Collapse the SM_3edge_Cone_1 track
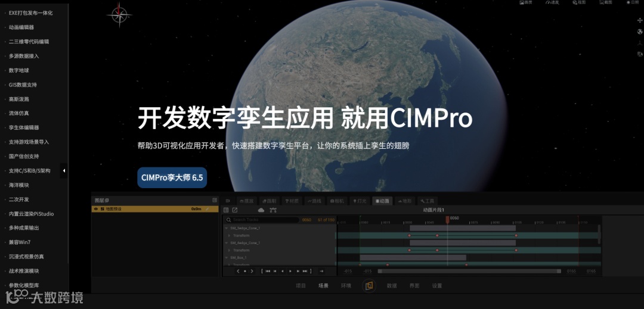The height and width of the screenshot is (309, 644). pos(226,228)
